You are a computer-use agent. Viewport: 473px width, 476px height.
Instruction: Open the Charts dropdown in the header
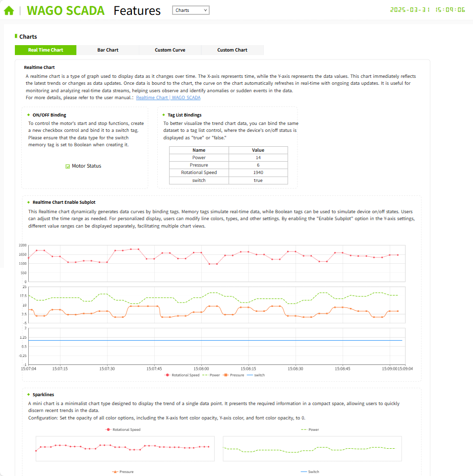tap(191, 10)
